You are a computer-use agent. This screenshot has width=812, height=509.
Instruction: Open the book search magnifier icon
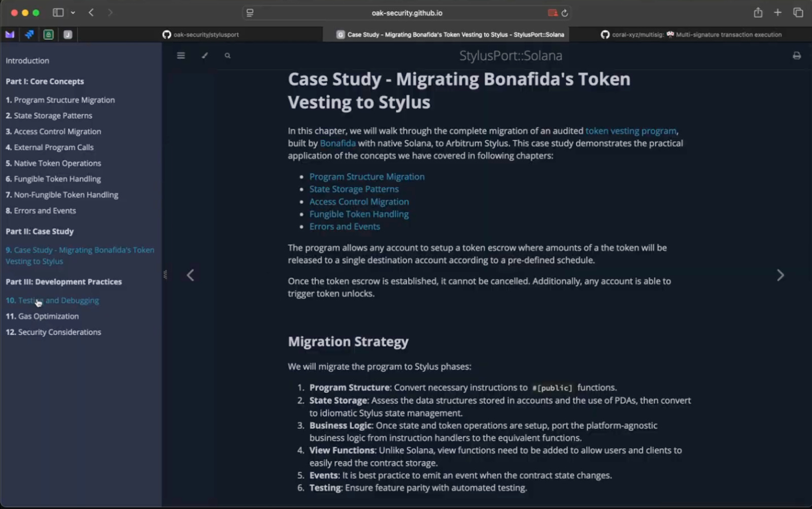(227, 56)
